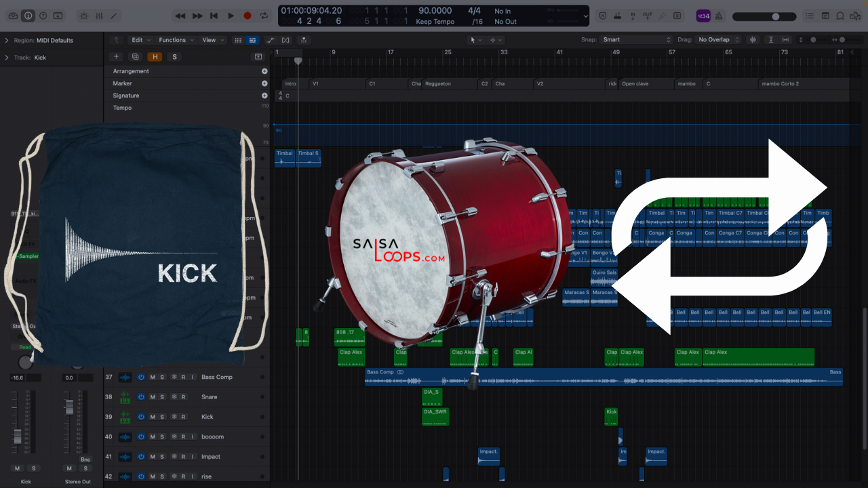Open the Loop Browser icon
The image size is (868, 488).
point(840,15)
